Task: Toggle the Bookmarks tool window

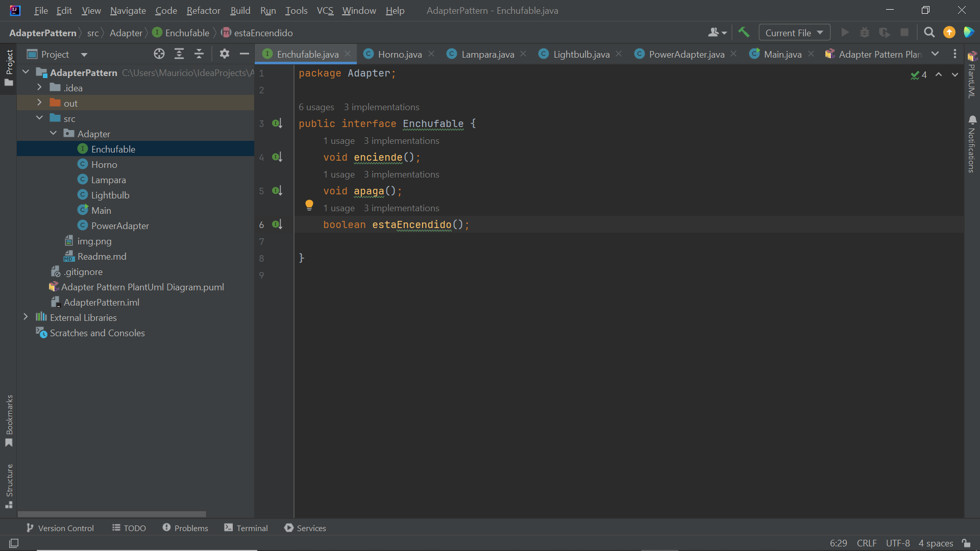Action: (x=9, y=421)
